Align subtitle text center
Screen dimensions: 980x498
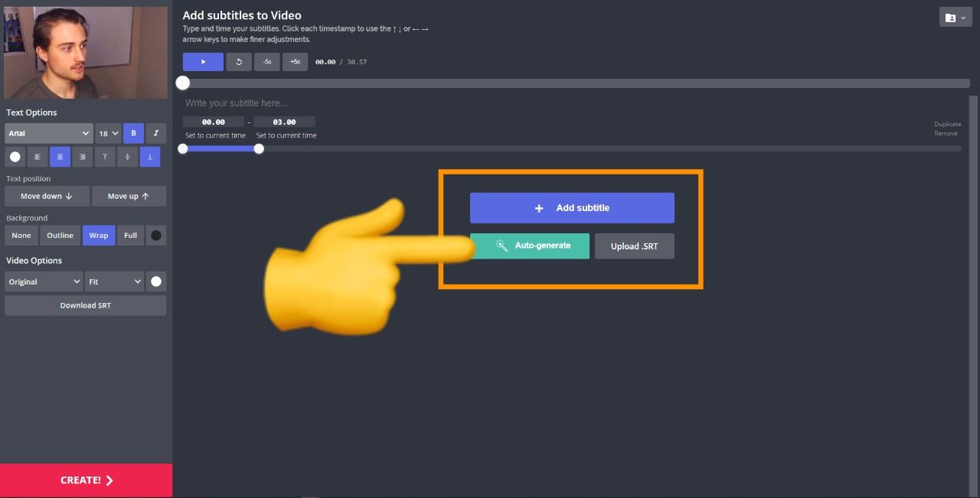pyautogui.click(x=60, y=157)
